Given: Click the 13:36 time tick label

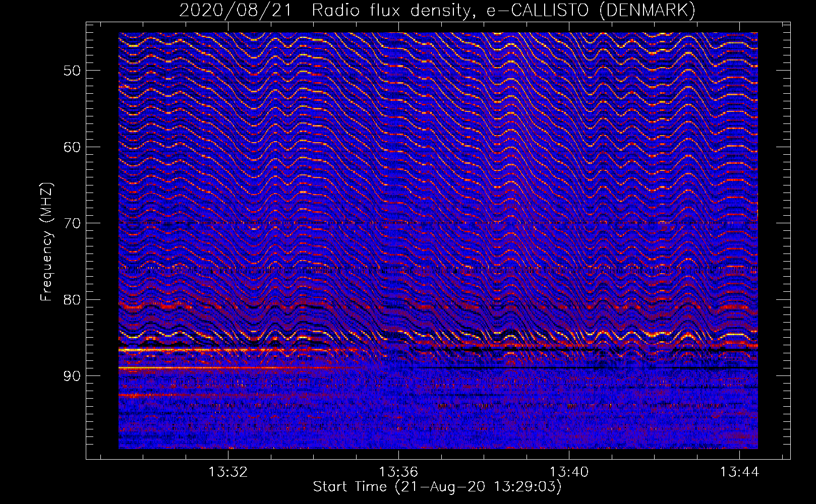Looking at the screenshot, I should tap(398, 472).
